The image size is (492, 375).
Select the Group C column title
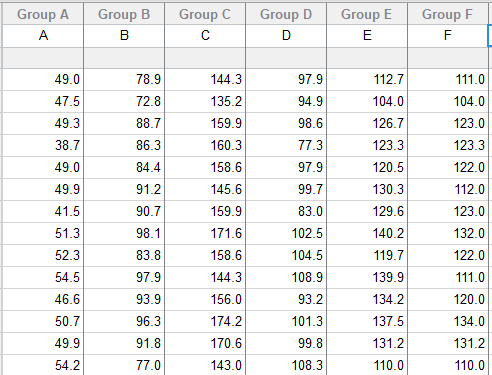[205, 14]
